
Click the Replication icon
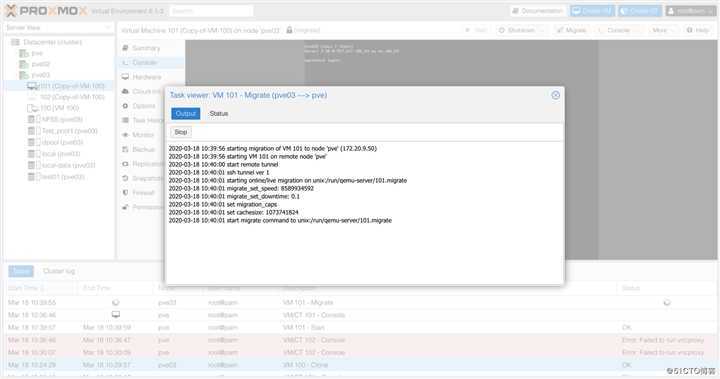click(x=125, y=164)
